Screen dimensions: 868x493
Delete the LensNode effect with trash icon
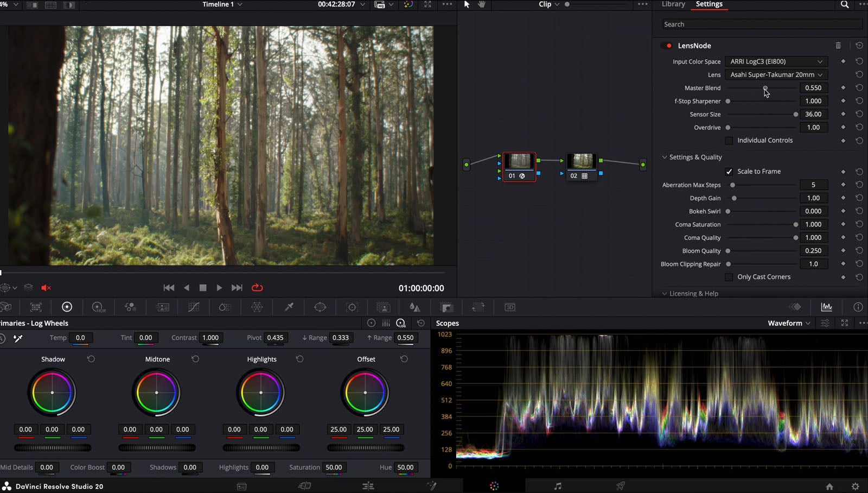[x=838, y=46]
